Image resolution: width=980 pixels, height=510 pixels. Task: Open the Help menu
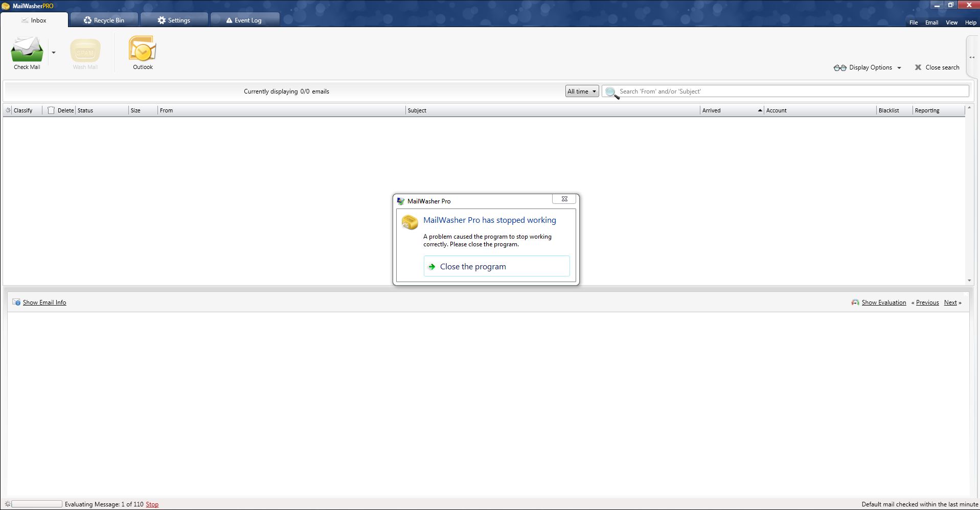pos(970,22)
